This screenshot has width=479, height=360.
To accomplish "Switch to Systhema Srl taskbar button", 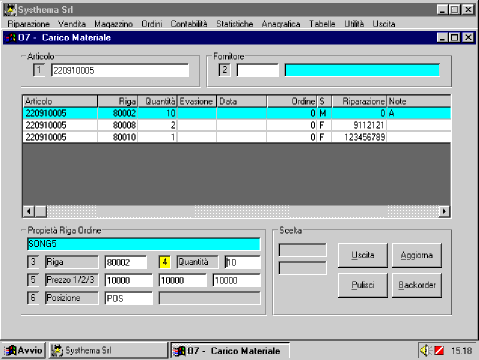I will coord(108,350).
